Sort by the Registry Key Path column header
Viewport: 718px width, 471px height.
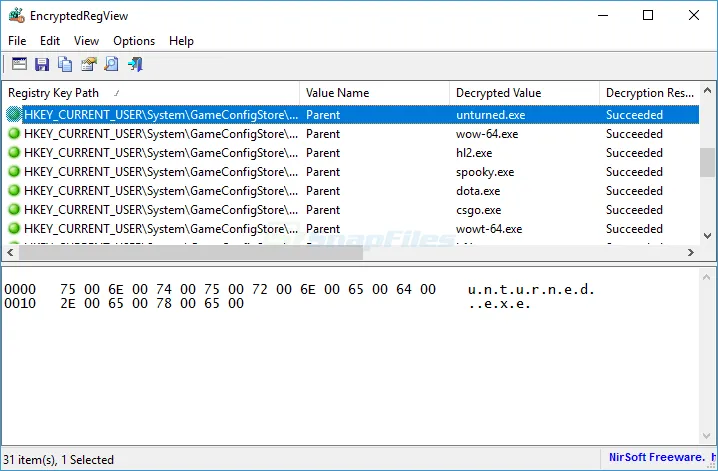click(x=151, y=93)
